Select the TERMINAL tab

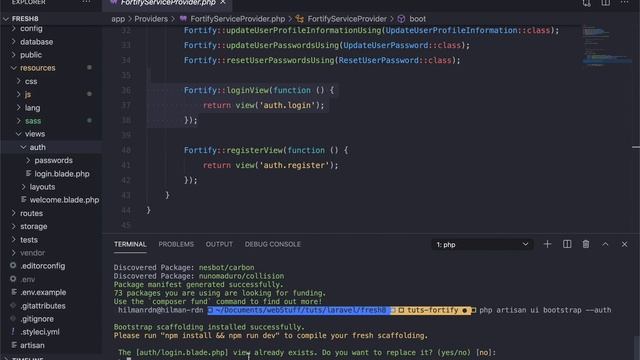pos(130,244)
